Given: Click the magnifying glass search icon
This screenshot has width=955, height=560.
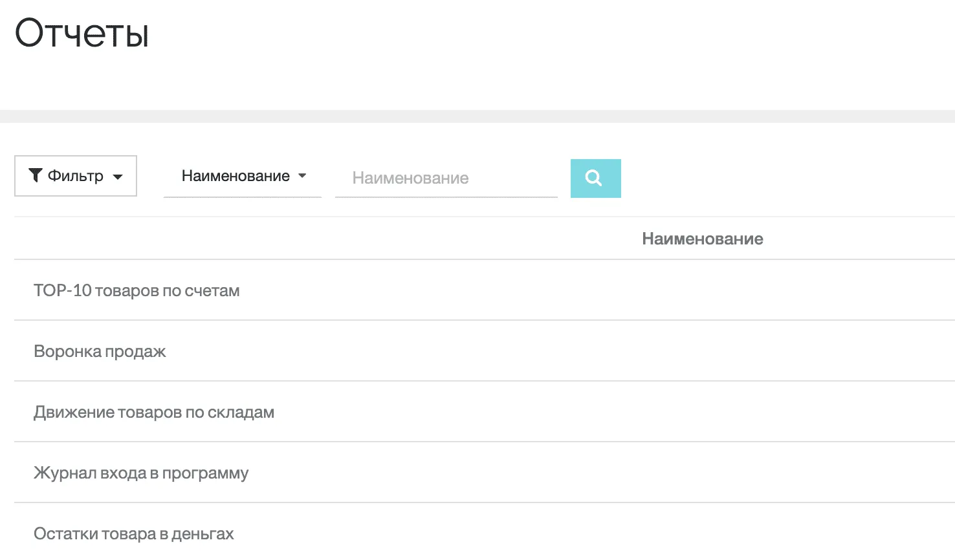Looking at the screenshot, I should pyautogui.click(x=595, y=178).
